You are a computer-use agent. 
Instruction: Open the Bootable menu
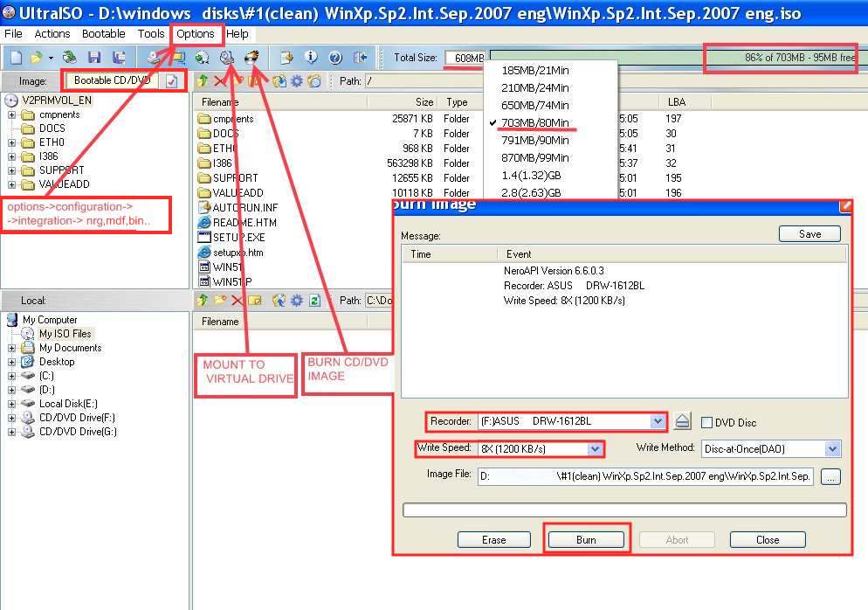[x=104, y=34]
